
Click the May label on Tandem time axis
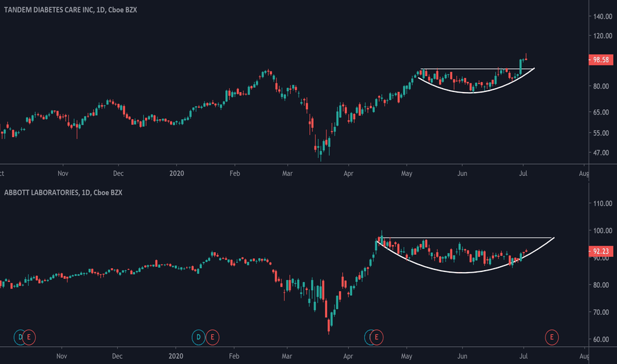click(x=406, y=173)
